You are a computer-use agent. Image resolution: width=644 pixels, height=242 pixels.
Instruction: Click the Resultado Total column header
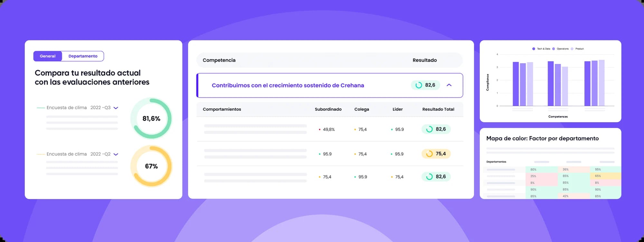click(x=438, y=109)
